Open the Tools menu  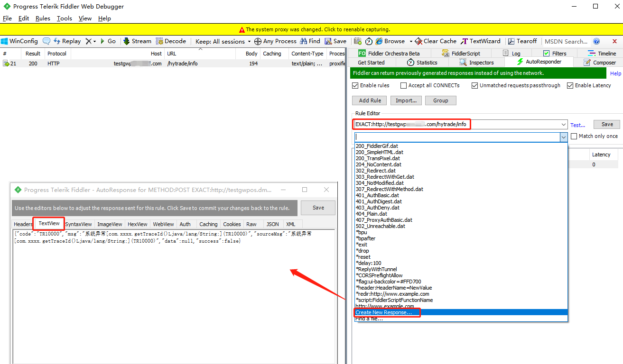click(65, 18)
